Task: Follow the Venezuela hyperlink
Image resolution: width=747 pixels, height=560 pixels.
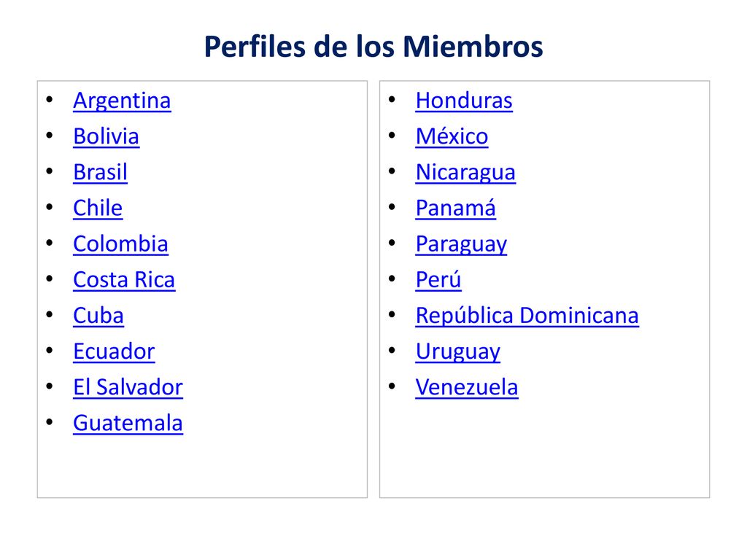Action: pos(466,387)
